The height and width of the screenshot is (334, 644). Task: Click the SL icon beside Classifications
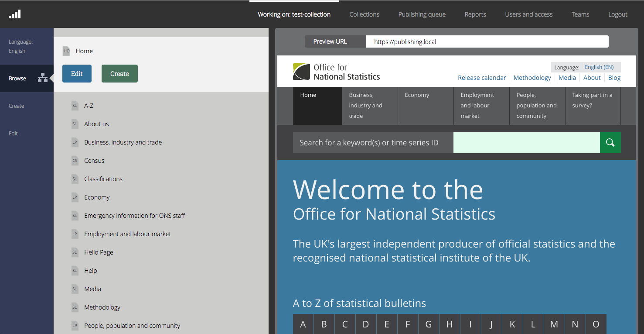coord(75,179)
